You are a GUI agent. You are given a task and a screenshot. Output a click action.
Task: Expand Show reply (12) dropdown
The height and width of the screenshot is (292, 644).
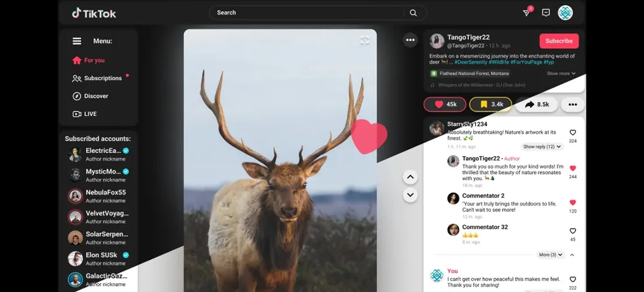(542, 147)
